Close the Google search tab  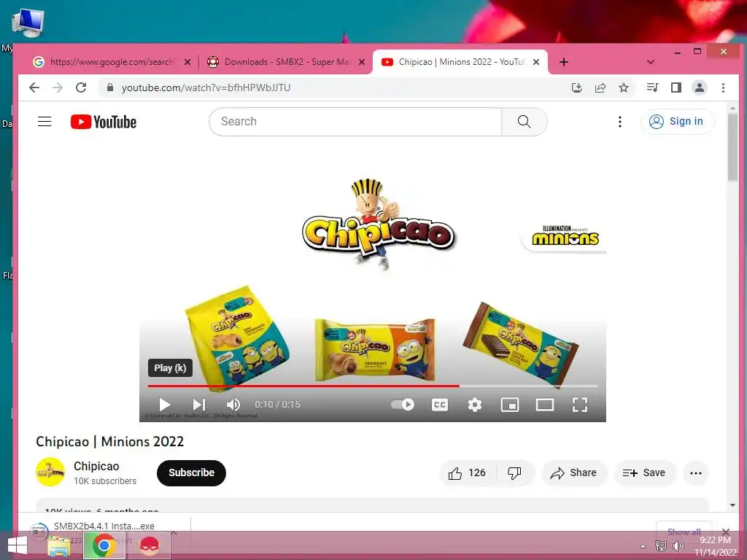[x=187, y=62]
